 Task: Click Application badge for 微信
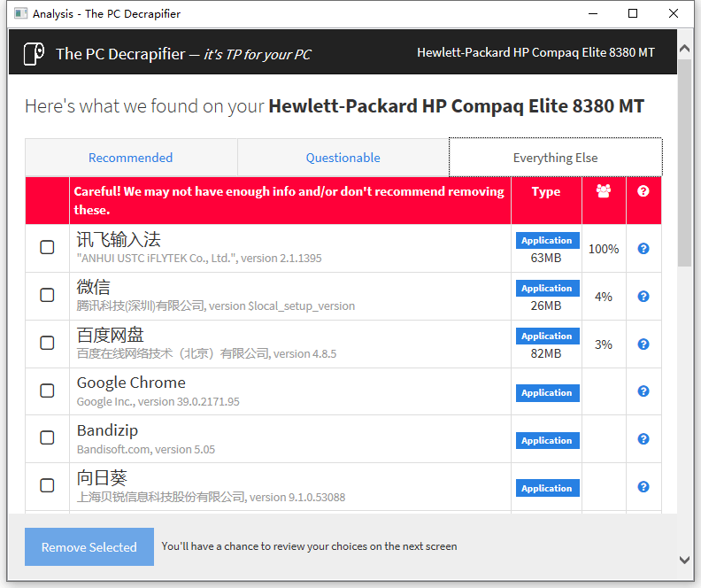click(x=547, y=289)
